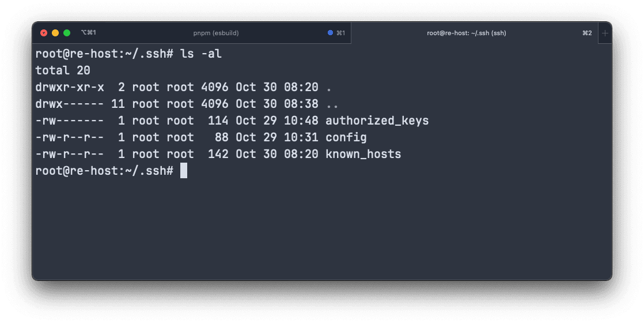The width and height of the screenshot is (644, 323).
Task: Click the drwxr-xr-x permissions string
Action: pos(69,87)
